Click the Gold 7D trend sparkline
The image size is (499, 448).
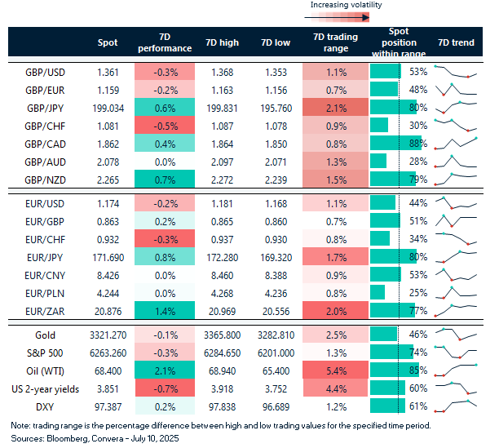coord(456,335)
